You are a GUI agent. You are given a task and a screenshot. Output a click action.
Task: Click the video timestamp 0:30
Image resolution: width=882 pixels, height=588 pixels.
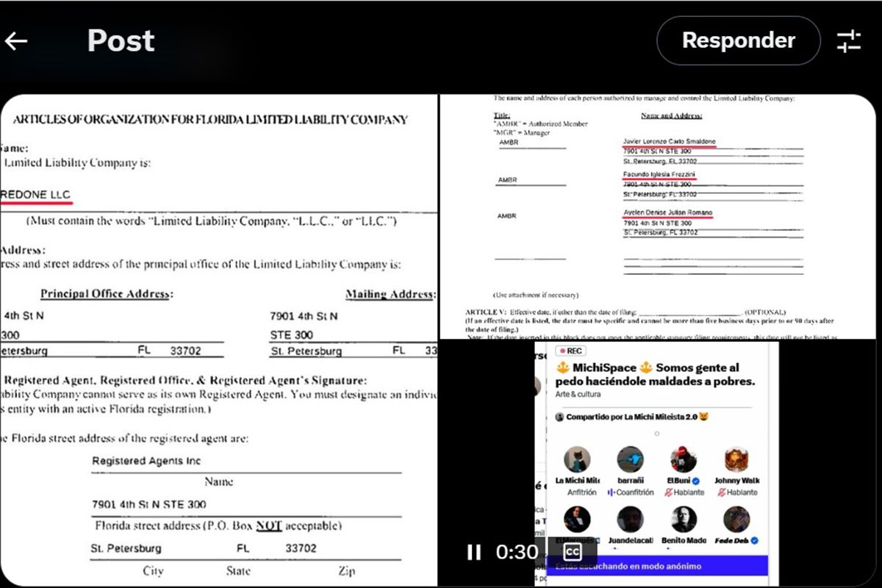click(x=517, y=552)
